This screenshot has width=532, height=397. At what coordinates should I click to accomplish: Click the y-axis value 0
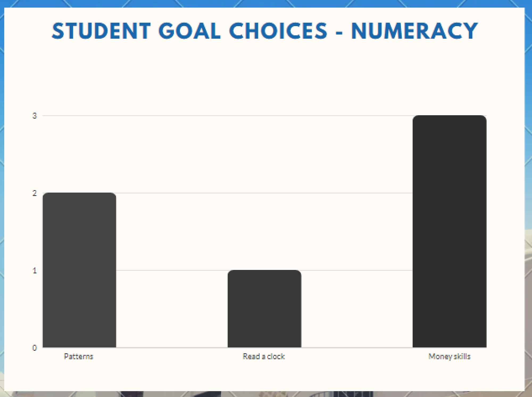pos(35,348)
